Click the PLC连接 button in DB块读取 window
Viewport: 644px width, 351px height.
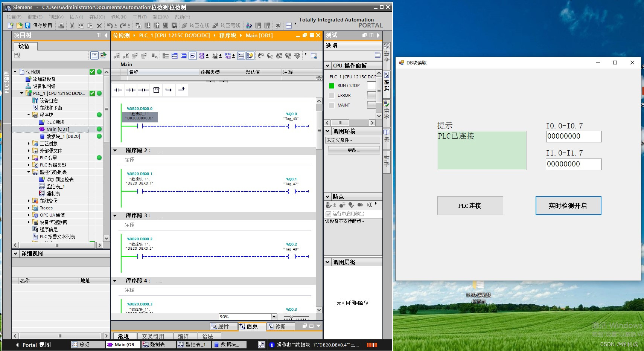[470, 206]
